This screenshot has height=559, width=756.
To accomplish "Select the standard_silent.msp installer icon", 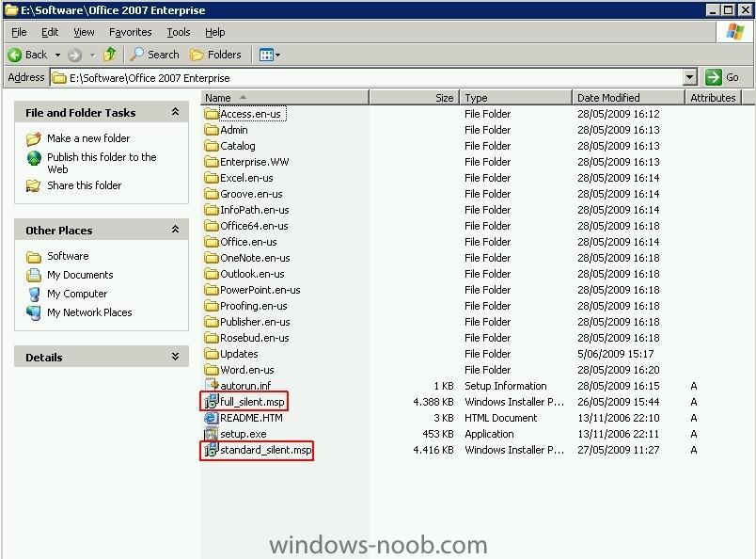I will pos(212,450).
